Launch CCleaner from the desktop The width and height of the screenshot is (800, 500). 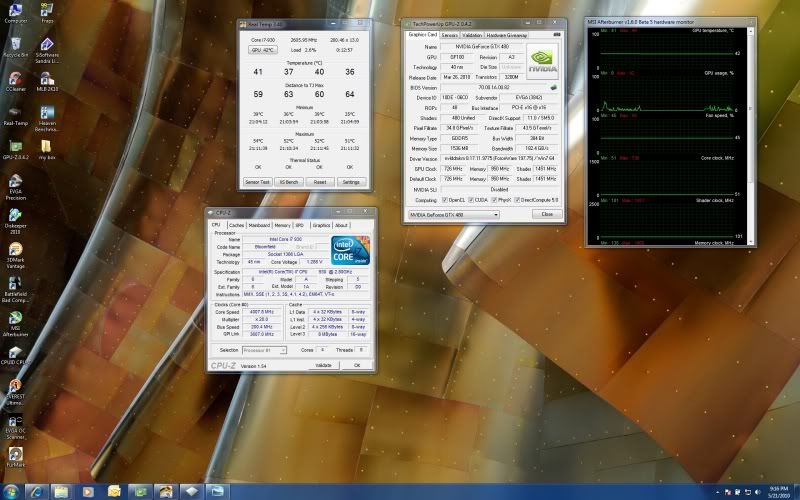click(15, 81)
